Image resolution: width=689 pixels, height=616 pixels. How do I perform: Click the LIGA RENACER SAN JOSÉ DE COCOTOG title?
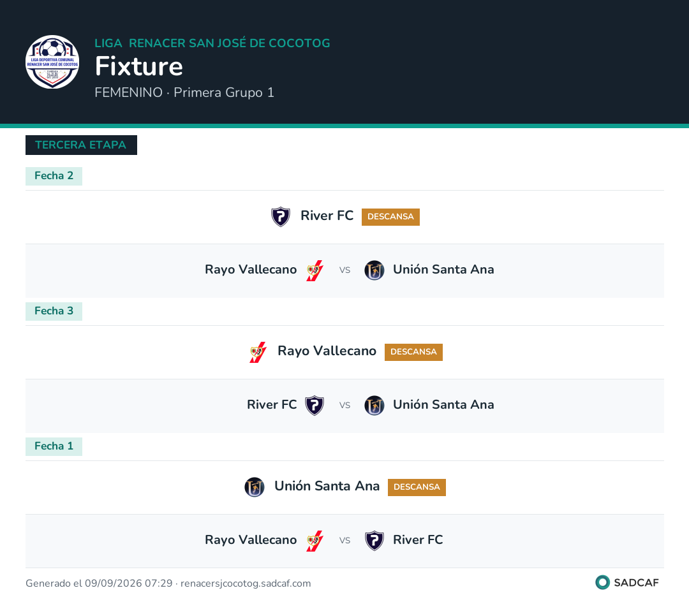(212, 43)
